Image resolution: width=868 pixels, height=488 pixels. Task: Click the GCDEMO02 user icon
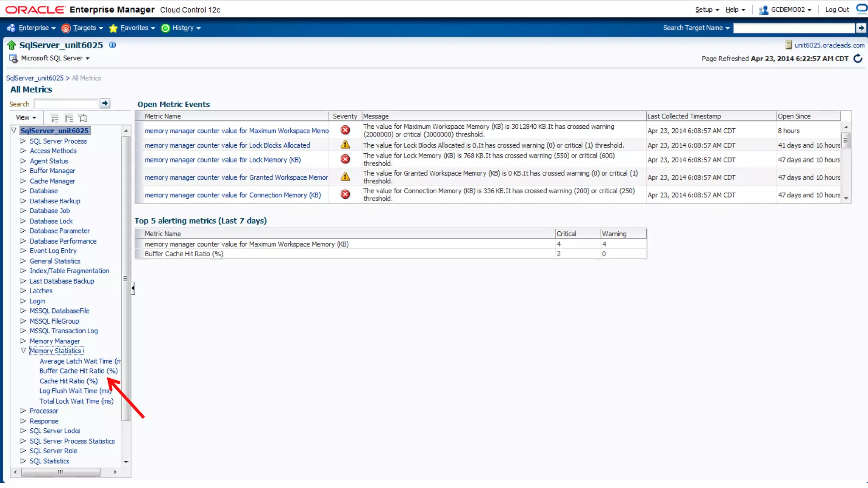click(x=764, y=10)
